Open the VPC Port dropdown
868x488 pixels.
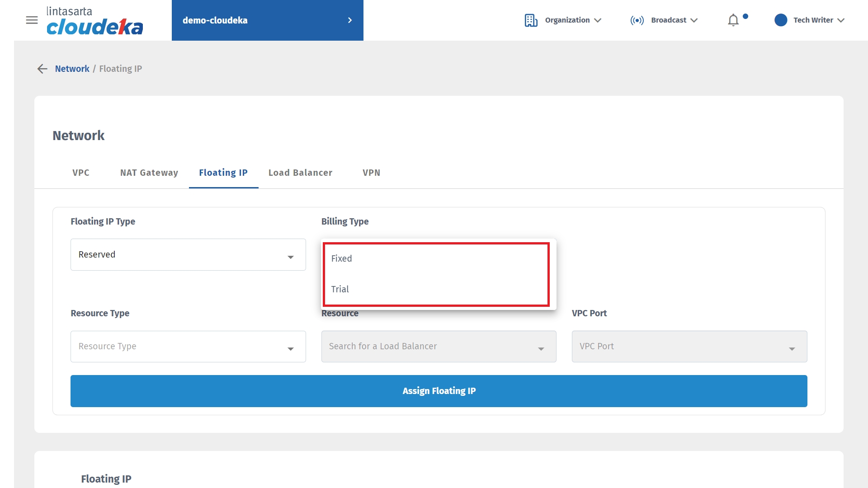(689, 347)
